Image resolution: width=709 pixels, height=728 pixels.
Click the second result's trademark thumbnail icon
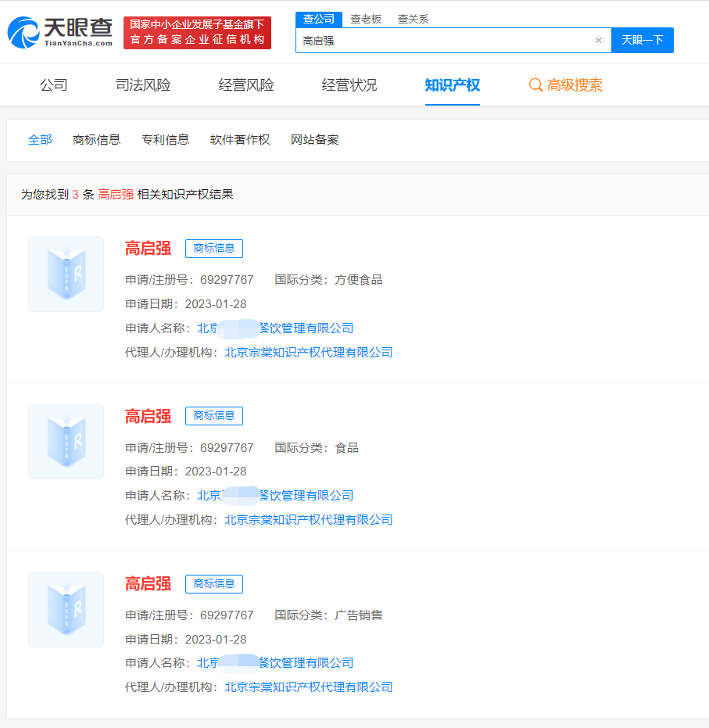tap(66, 442)
